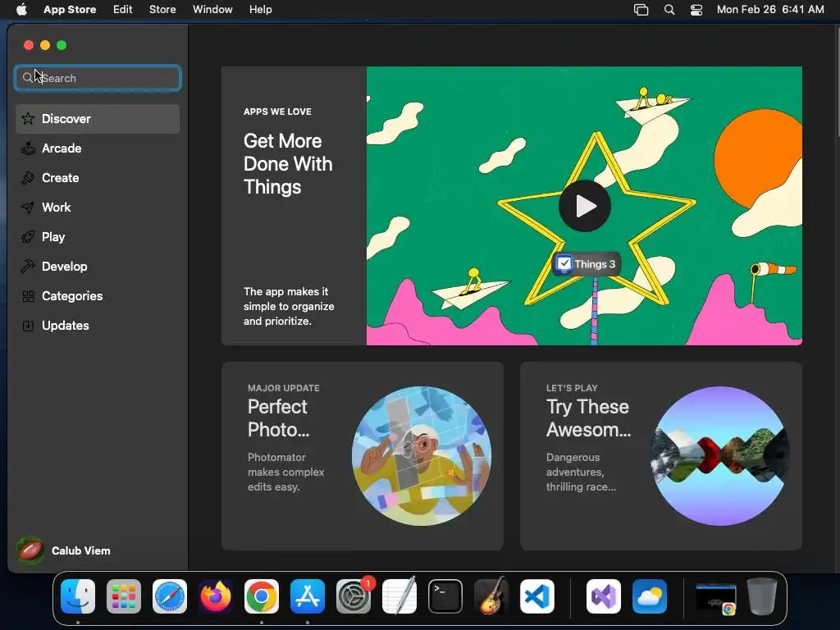Click the 'LET'S PLAY' label

[x=572, y=388]
